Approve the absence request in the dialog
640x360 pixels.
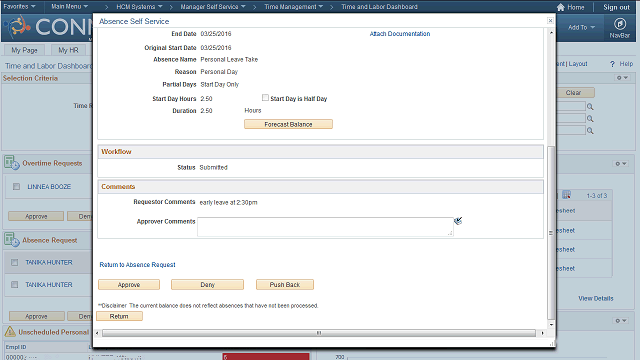pyautogui.click(x=129, y=284)
